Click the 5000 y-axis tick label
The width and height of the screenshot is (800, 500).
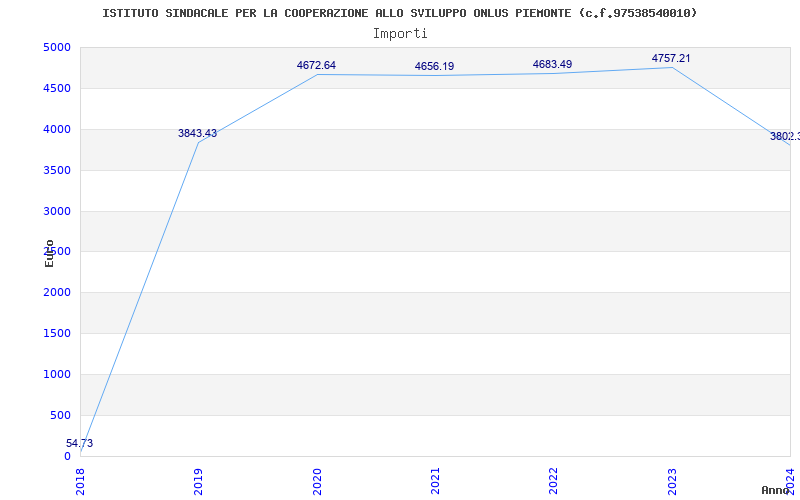pos(57,47)
